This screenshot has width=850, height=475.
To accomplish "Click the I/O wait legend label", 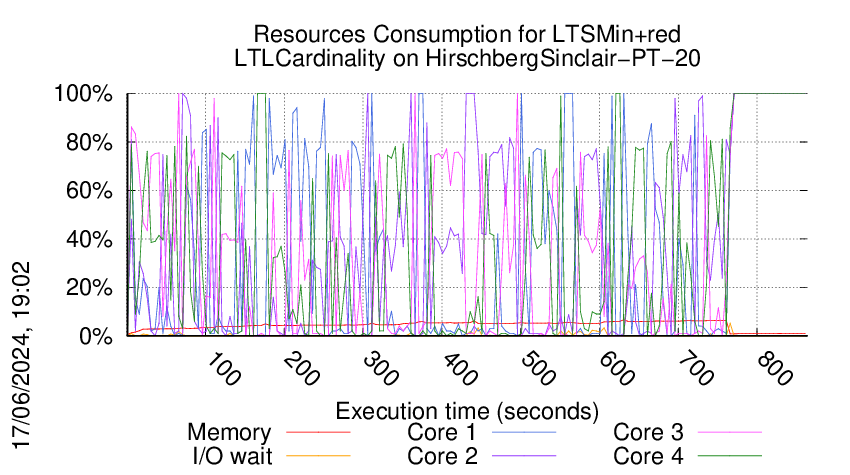I will click(232, 456).
